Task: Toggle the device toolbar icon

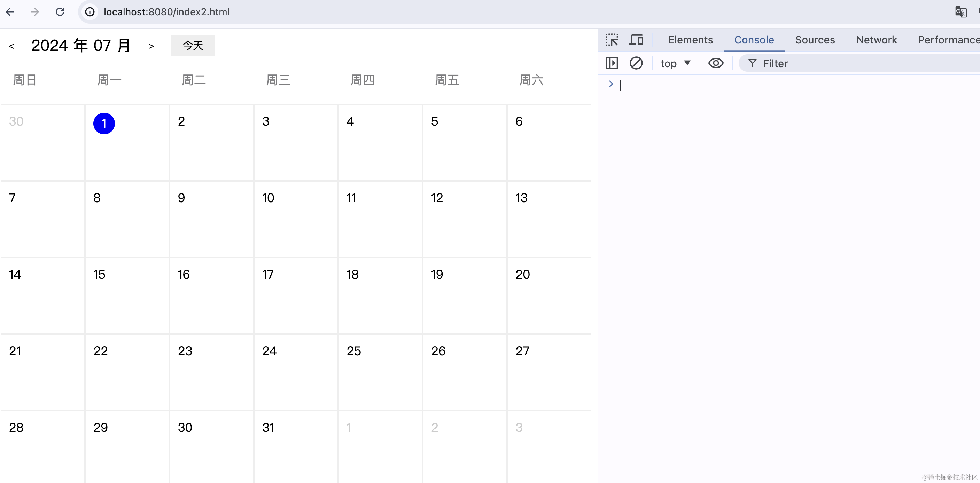Action: click(636, 40)
